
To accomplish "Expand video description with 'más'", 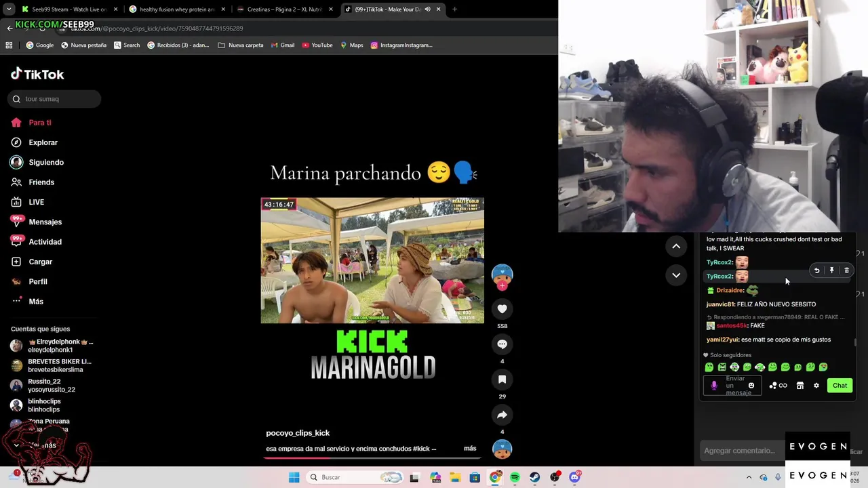I will click(x=470, y=449).
